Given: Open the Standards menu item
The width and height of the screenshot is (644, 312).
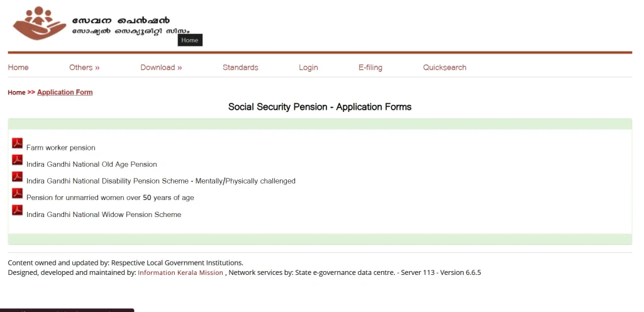Looking at the screenshot, I should click(240, 67).
